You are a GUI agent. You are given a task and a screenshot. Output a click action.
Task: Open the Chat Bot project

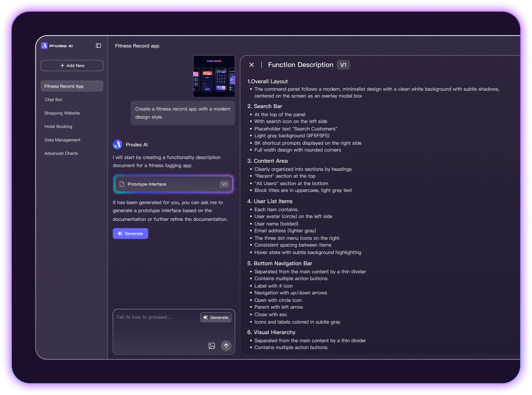(x=53, y=100)
